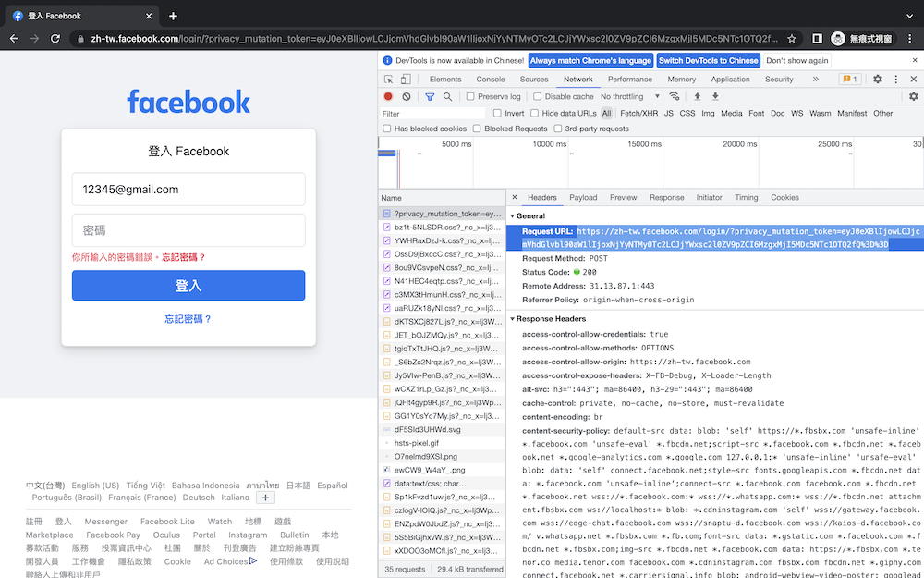Show more DevTools panels chevron

pyautogui.click(x=816, y=79)
